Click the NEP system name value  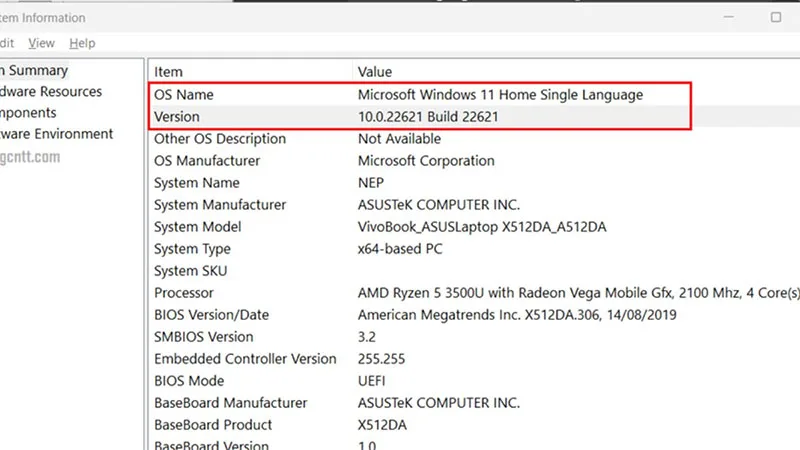point(370,183)
